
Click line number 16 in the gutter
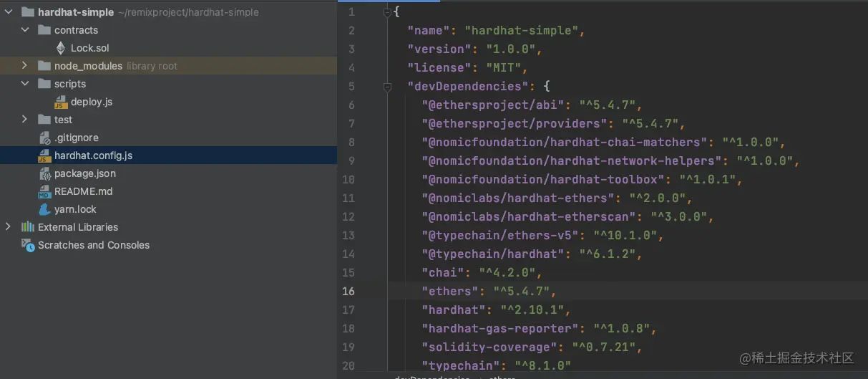click(348, 291)
